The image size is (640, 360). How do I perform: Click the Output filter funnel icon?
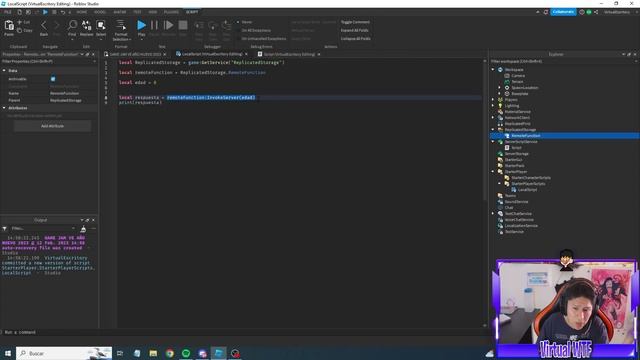click(4, 229)
